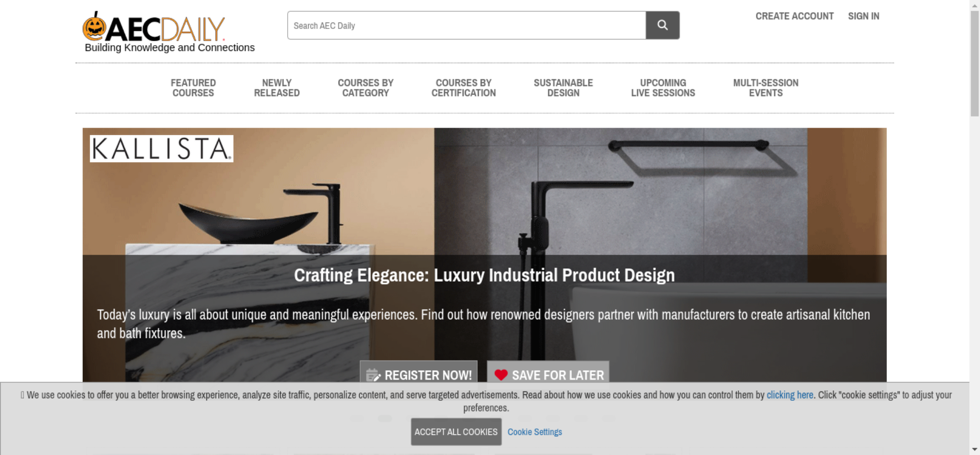The height and width of the screenshot is (455, 980).
Task: Click the calendar icon on Register Now
Action: click(373, 375)
